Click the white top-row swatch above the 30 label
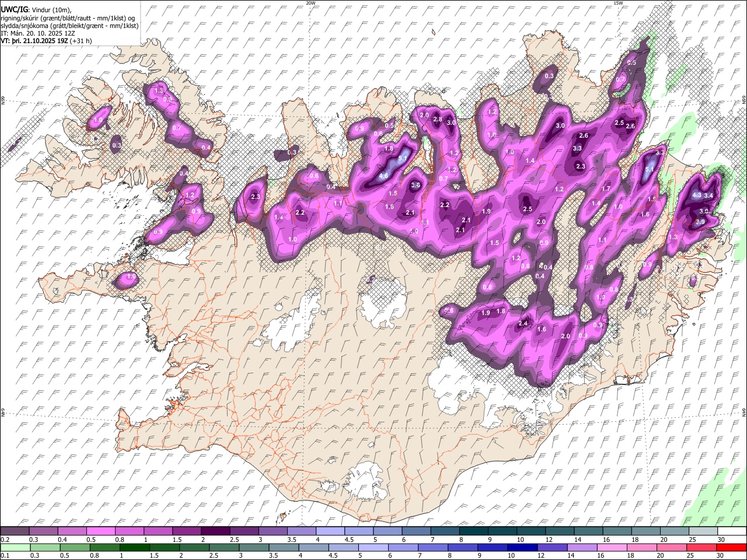Screen dimensions: 747x560 732,531
